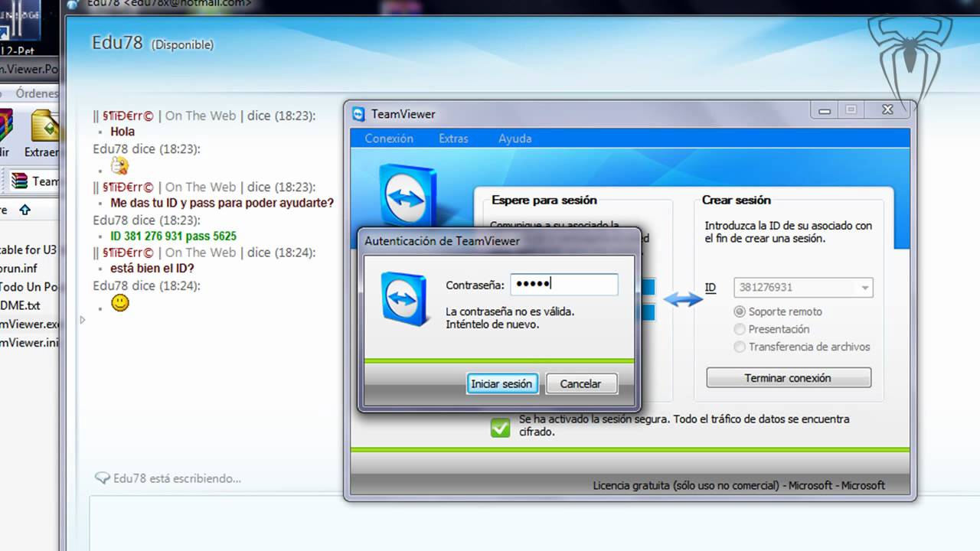Click the yellow smiley emoticon in the chat
Viewport: 980px width, 551px height.
(x=120, y=303)
